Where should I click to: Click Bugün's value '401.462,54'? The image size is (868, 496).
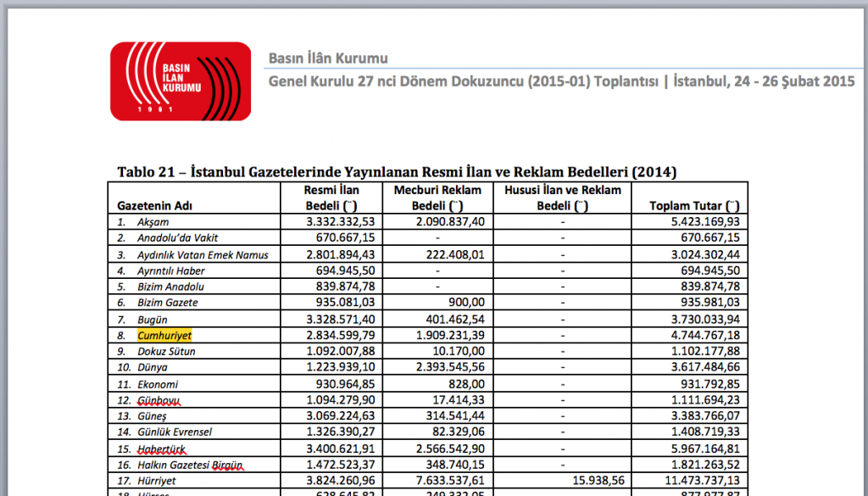click(455, 320)
